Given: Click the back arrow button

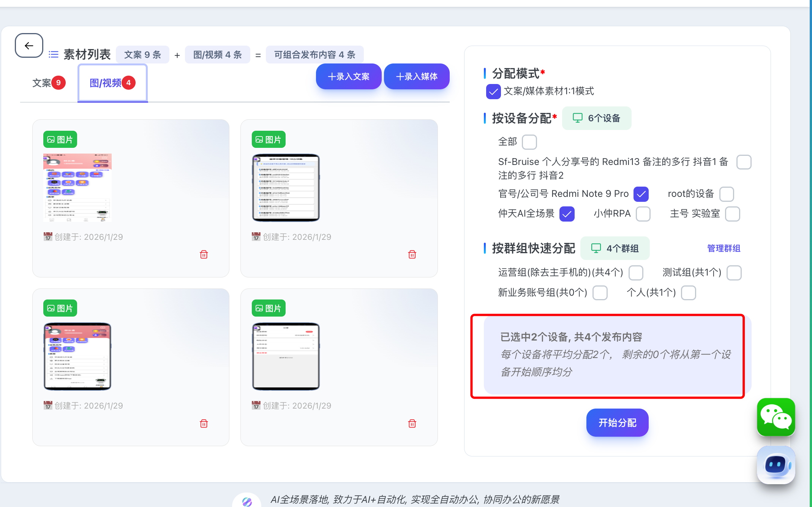Looking at the screenshot, I should pyautogui.click(x=29, y=46).
